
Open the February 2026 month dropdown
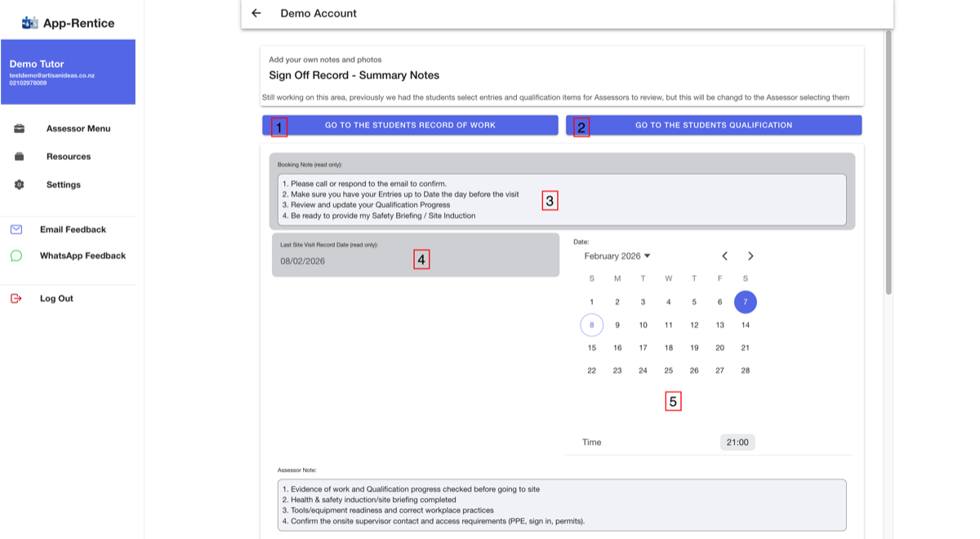pos(617,256)
